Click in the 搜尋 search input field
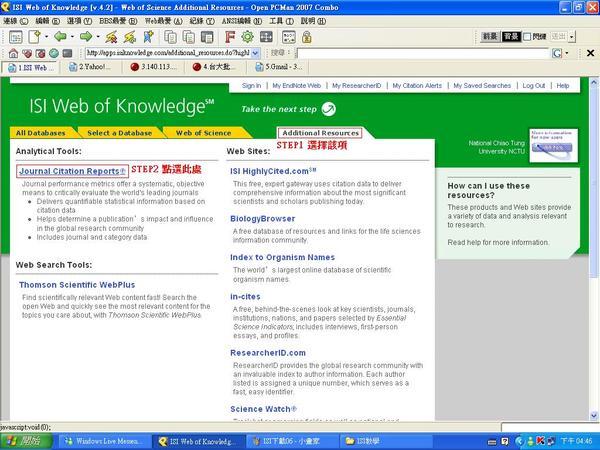The image size is (600, 450). pyautogui.click(x=423, y=53)
